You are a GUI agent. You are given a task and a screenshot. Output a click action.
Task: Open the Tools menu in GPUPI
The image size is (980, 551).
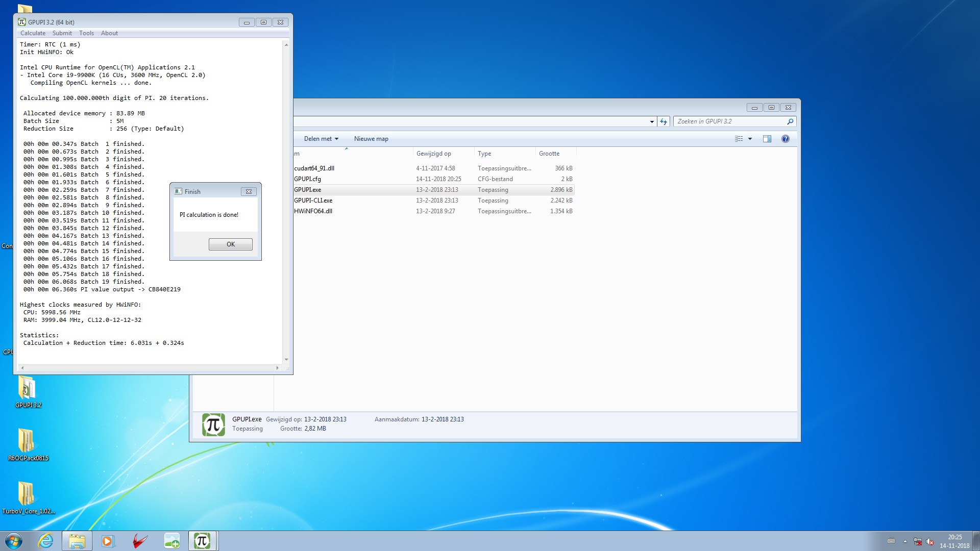tap(86, 33)
